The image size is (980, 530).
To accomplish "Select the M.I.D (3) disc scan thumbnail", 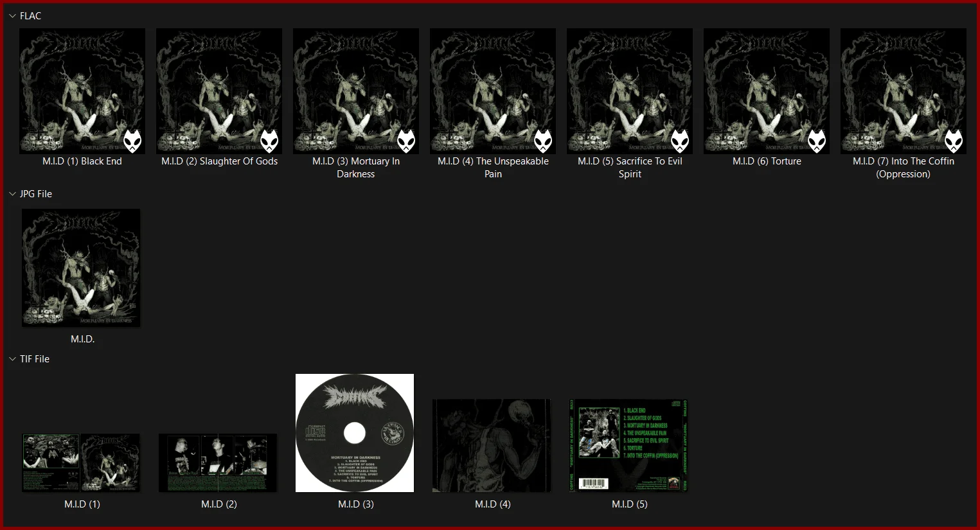I will pos(355,433).
